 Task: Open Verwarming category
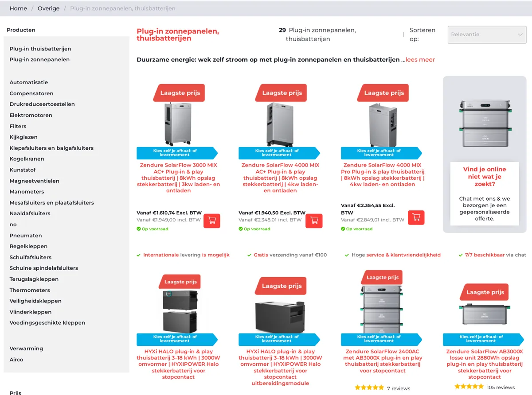(x=26, y=349)
